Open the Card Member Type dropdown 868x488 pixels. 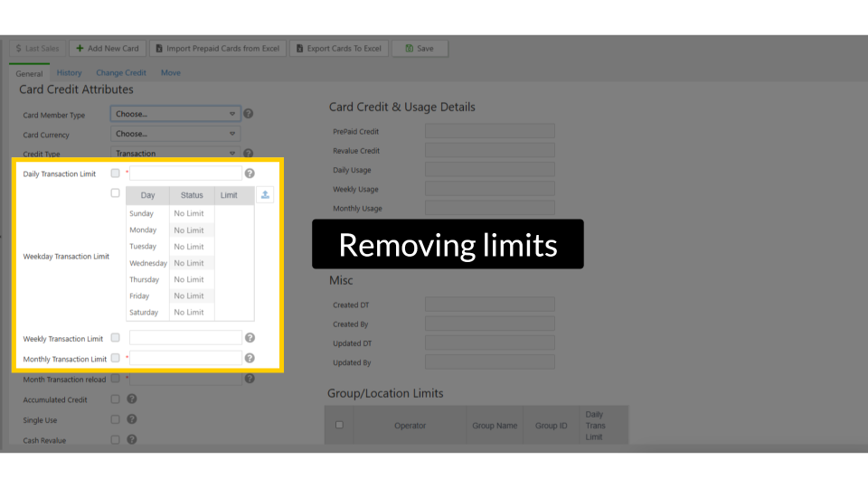tap(175, 114)
